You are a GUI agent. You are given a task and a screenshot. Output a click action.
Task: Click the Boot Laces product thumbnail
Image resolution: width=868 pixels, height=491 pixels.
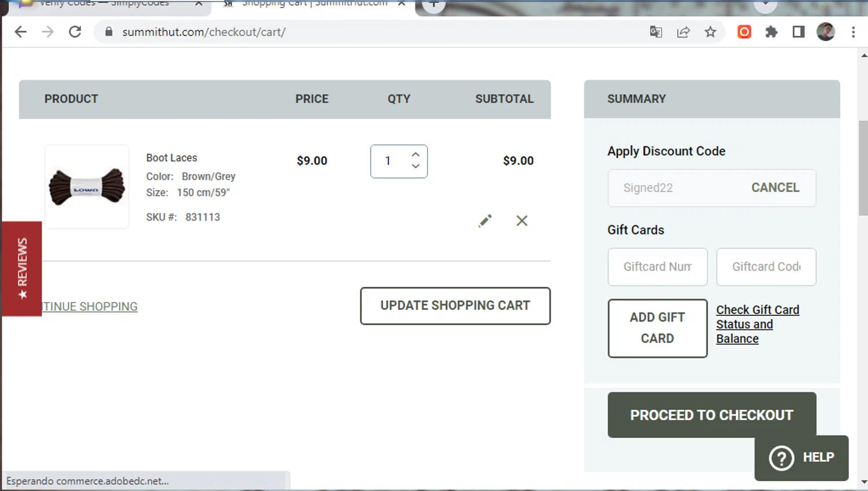click(x=87, y=187)
